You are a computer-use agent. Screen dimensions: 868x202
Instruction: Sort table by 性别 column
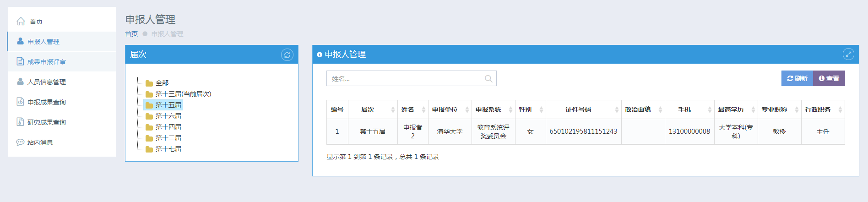[x=530, y=109]
